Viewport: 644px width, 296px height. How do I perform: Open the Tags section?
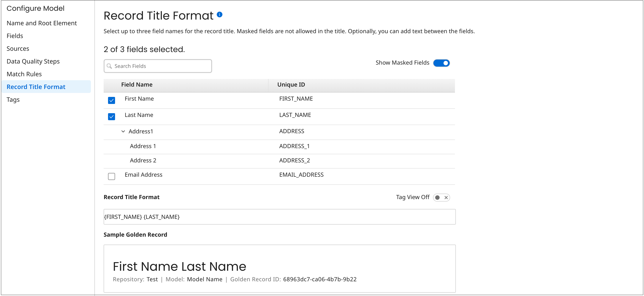coord(13,99)
